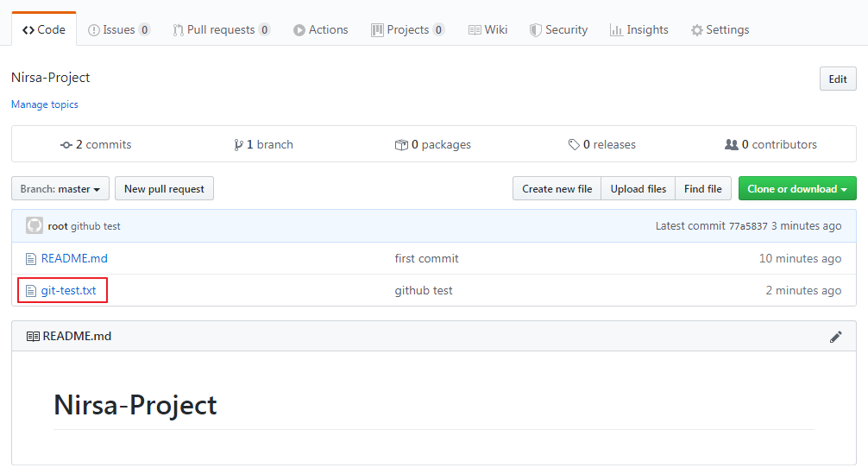This screenshot has width=868, height=474.
Task: Click the file icon beside README.md
Action: coord(31,259)
